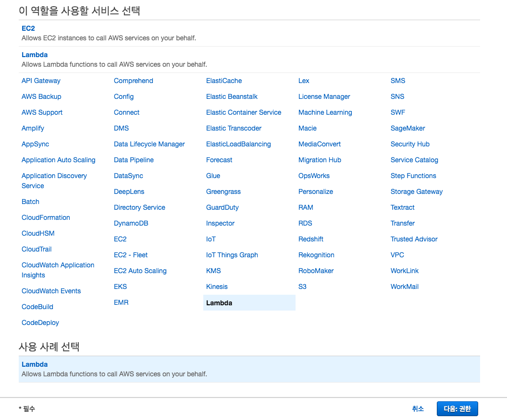Click the 취소 cancel link
Screen dimensions: 507x420
pos(418,408)
